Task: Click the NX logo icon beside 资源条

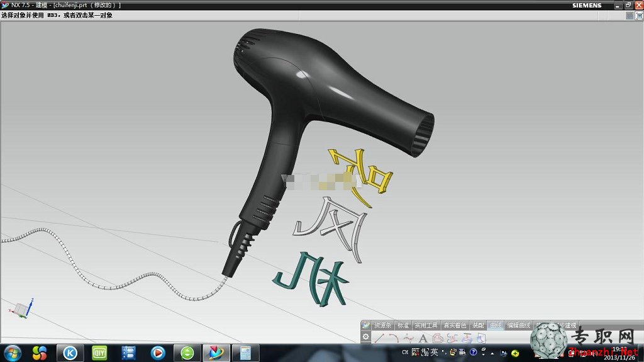Action: (365, 325)
